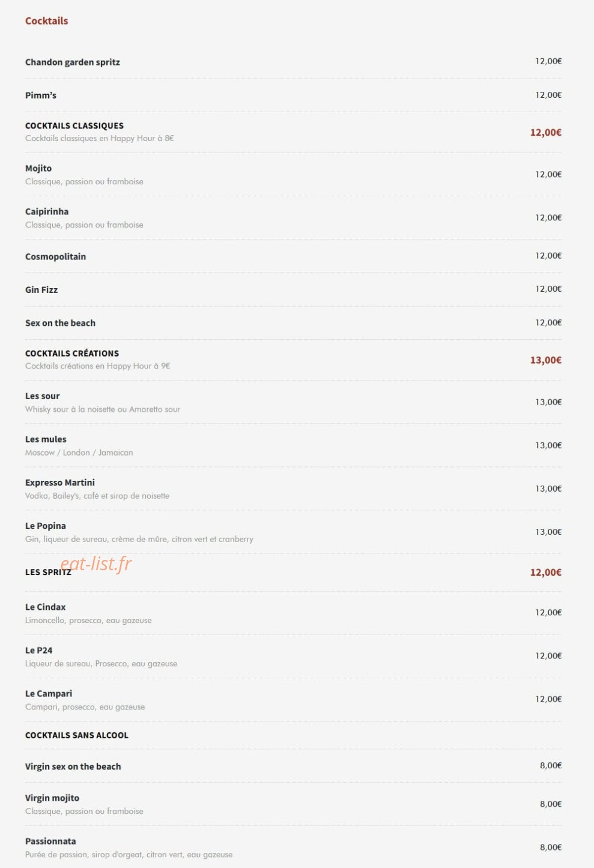This screenshot has height=868, width=594.
Task: Click the Le P24 spritz entry
Action: point(38,650)
